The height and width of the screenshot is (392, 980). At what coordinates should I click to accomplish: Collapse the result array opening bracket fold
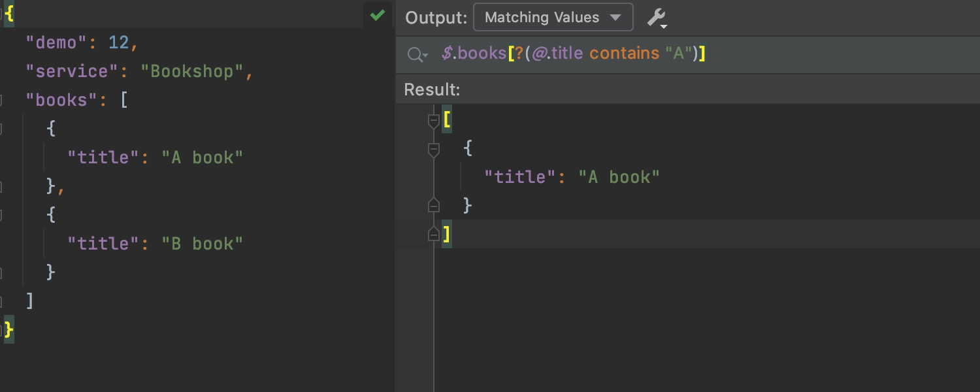pos(433,121)
